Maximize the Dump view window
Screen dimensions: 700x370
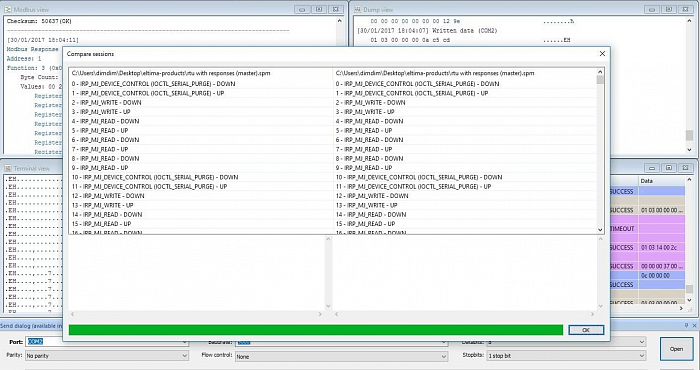coord(669,9)
